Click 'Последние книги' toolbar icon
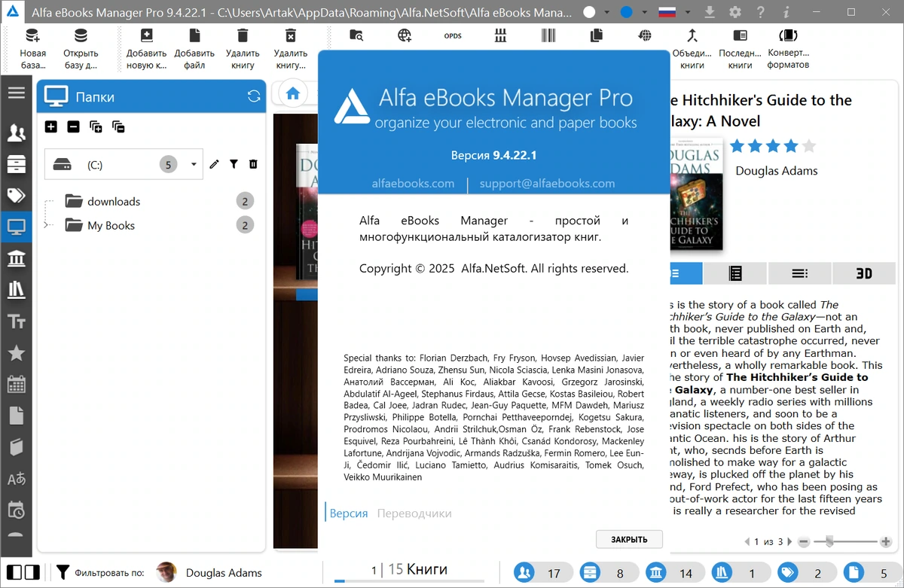The image size is (904, 588). click(741, 35)
